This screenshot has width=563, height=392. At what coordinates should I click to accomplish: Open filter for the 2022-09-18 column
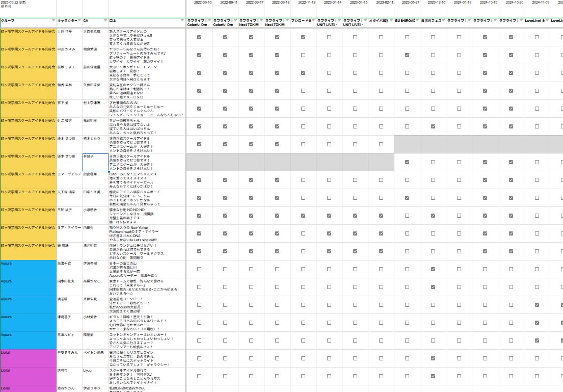[287, 20]
